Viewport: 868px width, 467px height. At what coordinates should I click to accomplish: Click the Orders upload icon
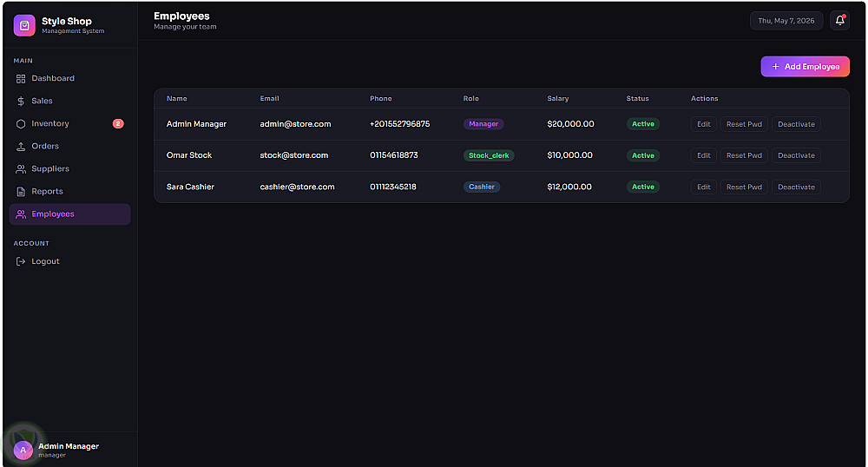point(21,147)
